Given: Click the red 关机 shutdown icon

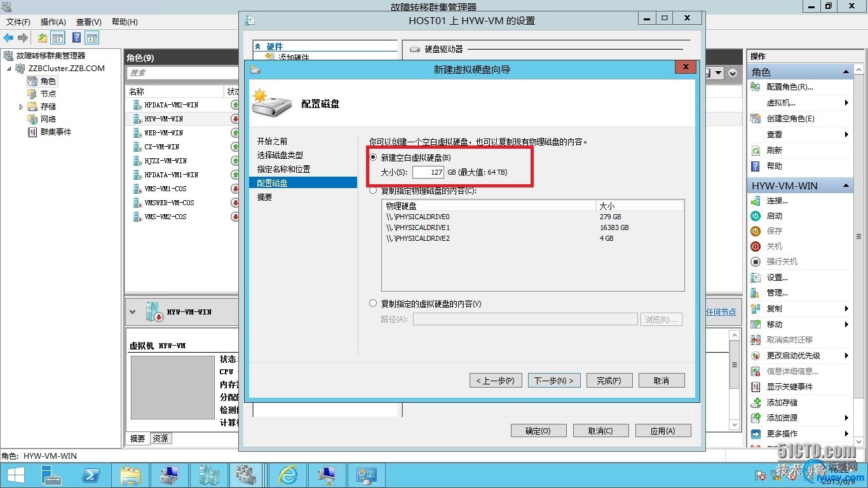Looking at the screenshot, I should (x=756, y=247).
